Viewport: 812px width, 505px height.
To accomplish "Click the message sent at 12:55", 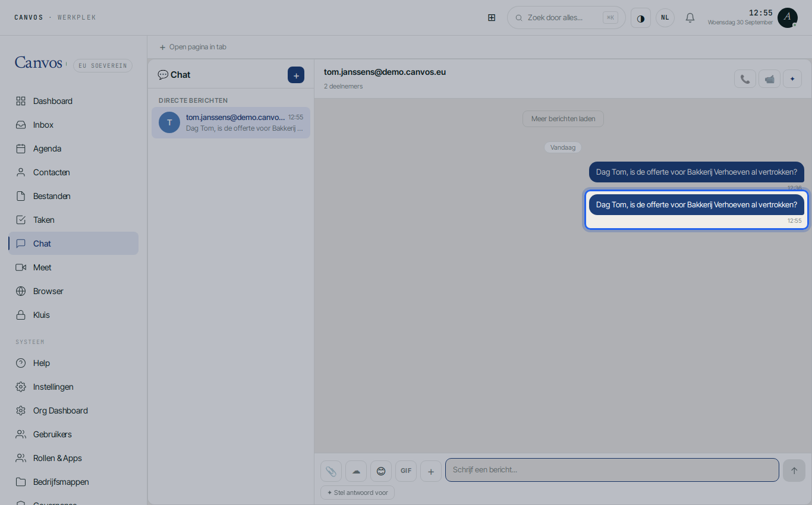I will tap(696, 204).
